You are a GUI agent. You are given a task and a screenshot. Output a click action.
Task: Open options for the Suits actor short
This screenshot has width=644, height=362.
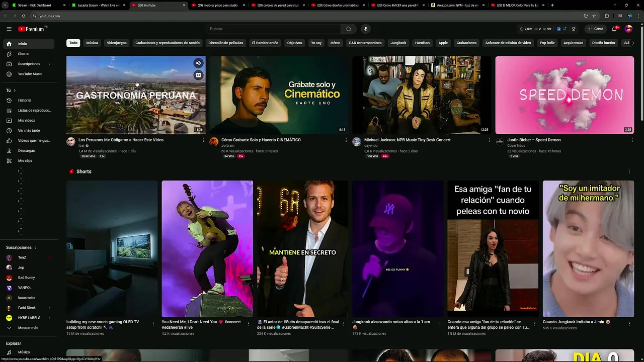344,324
